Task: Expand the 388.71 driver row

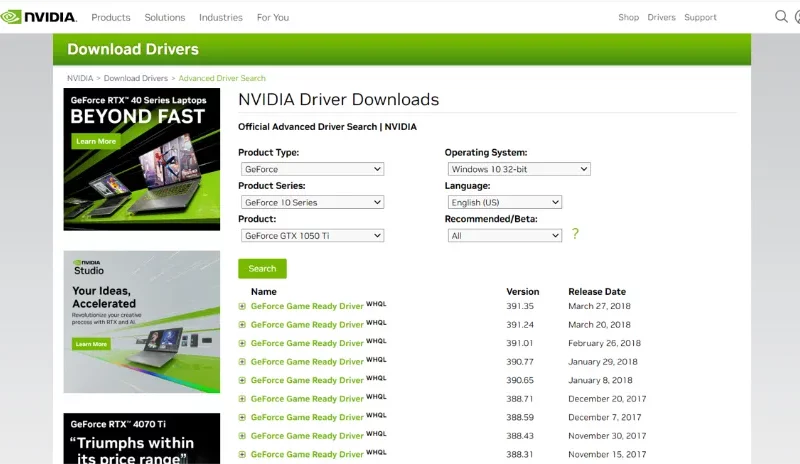Action: click(x=242, y=399)
